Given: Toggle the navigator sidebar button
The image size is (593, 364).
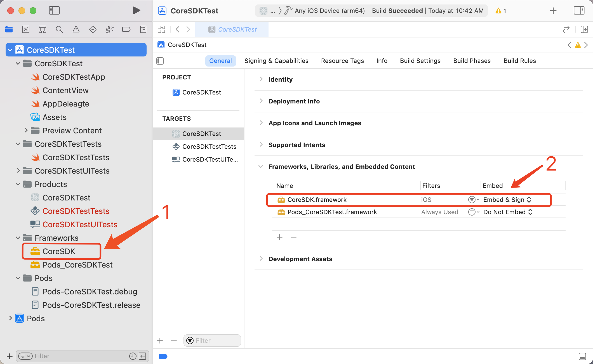Looking at the screenshot, I should (54, 11).
